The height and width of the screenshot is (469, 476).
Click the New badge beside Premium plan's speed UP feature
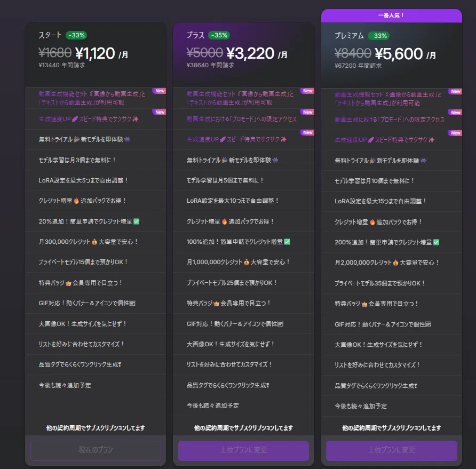click(x=455, y=133)
